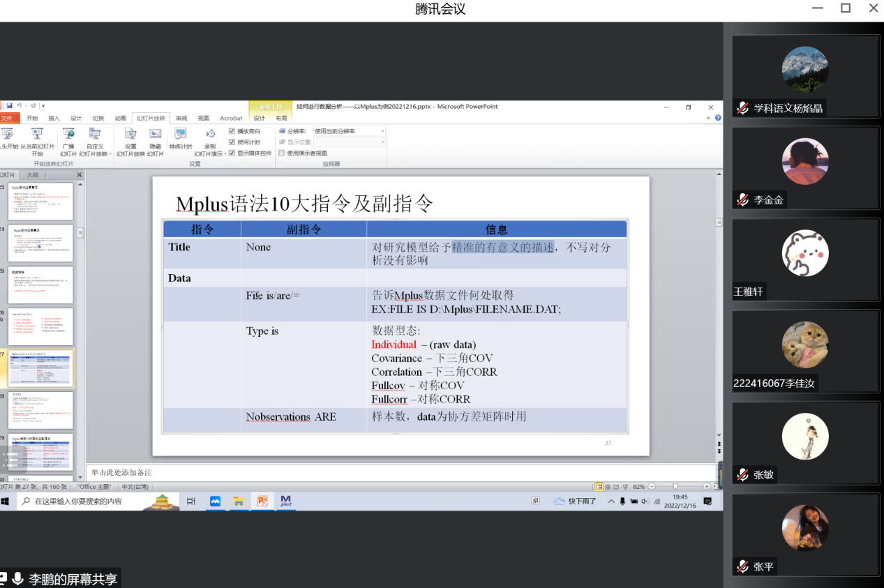Select 学科语文杨焰晶 participant video tile
The width and height of the screenshot is (884, 588).
click(x=805, y=77)
